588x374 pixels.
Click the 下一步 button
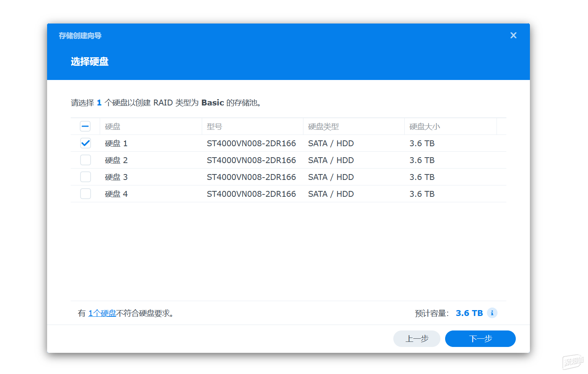coord(480,339)
